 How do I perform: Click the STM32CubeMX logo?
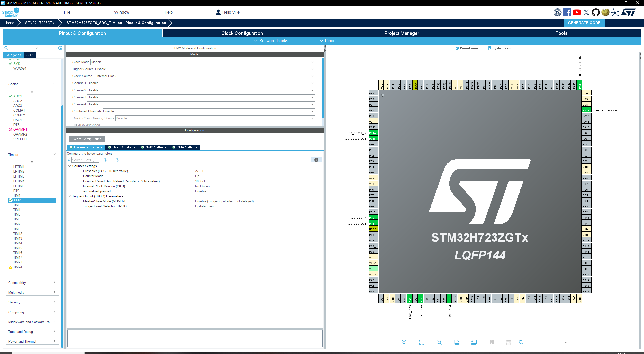pos(11,12)
